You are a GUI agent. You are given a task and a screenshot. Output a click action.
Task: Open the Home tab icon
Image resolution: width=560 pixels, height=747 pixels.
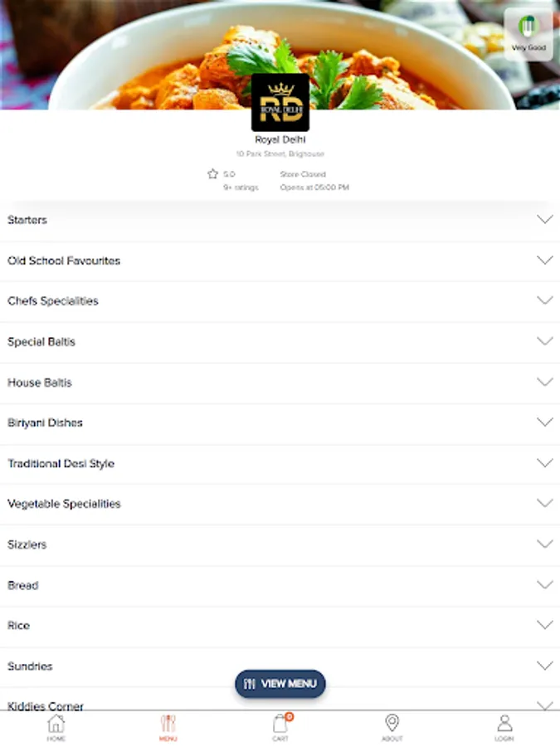(x=56, y=724)
